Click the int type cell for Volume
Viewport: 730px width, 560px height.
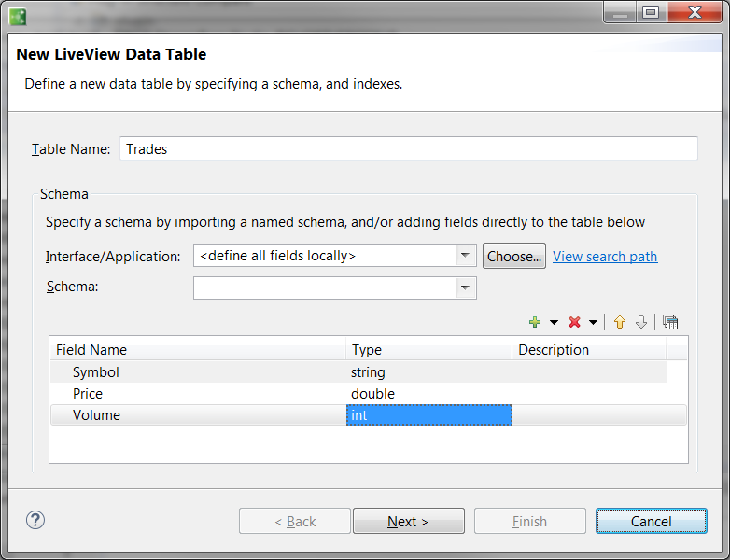point(428,415)
